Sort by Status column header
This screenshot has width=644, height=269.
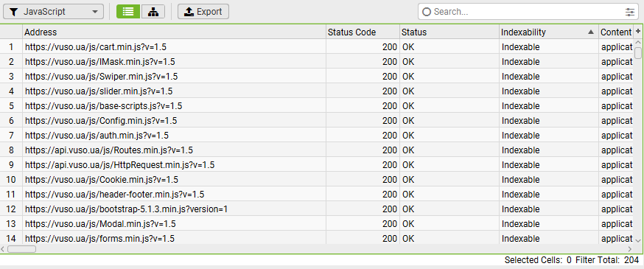449,32
